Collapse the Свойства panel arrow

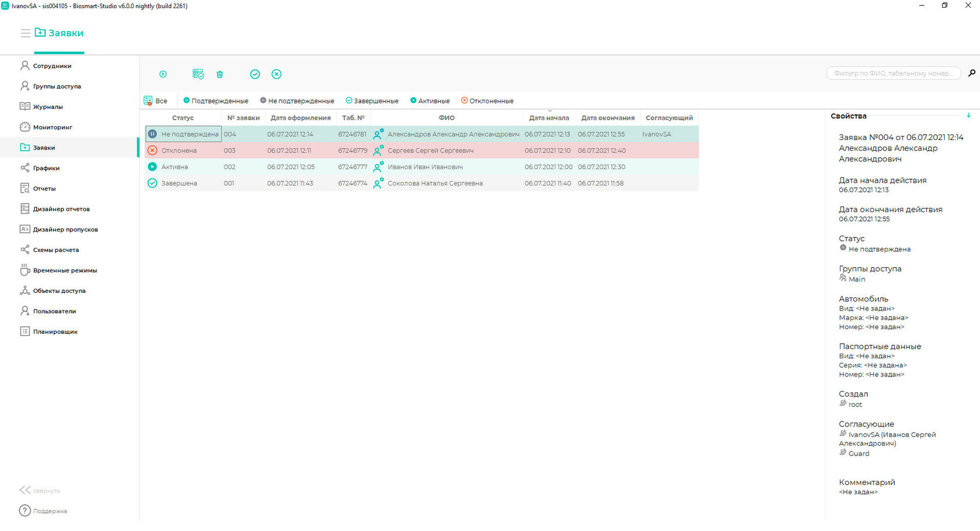coord(968,116)
